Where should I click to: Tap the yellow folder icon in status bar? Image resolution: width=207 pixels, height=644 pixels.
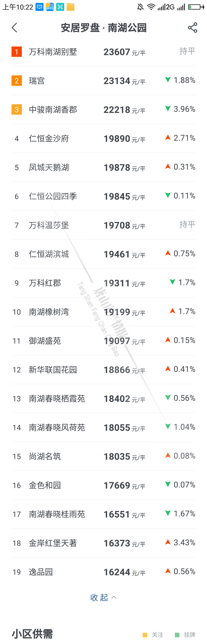(71, 7)
